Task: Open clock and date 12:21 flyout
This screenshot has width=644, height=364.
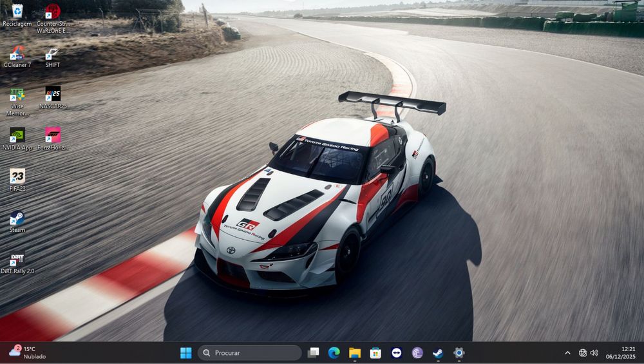Action: [x=621, y=353]
